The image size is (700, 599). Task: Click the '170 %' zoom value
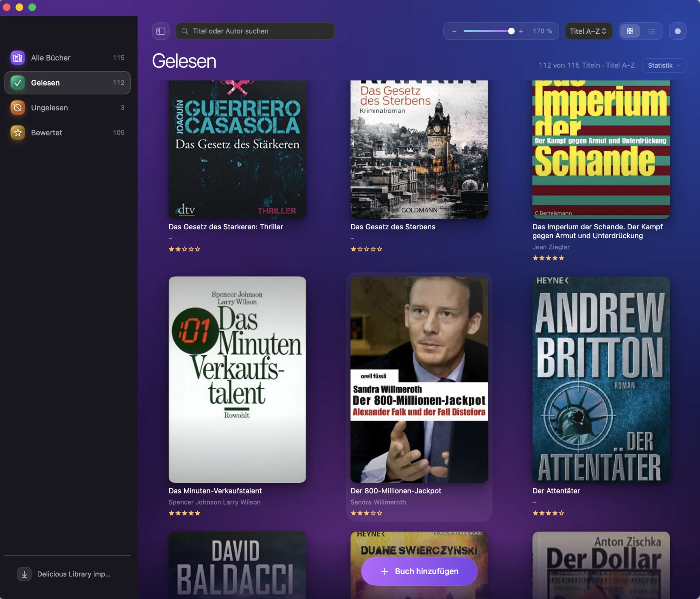tap(542, 31)
